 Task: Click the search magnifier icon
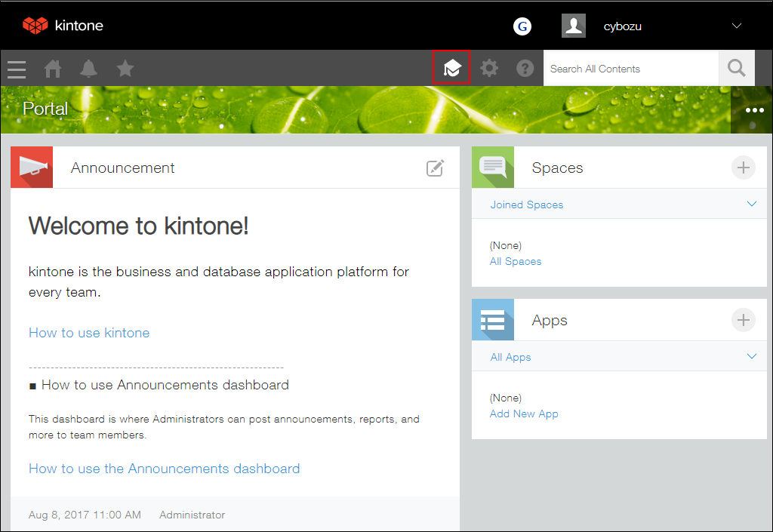(736, 68)
